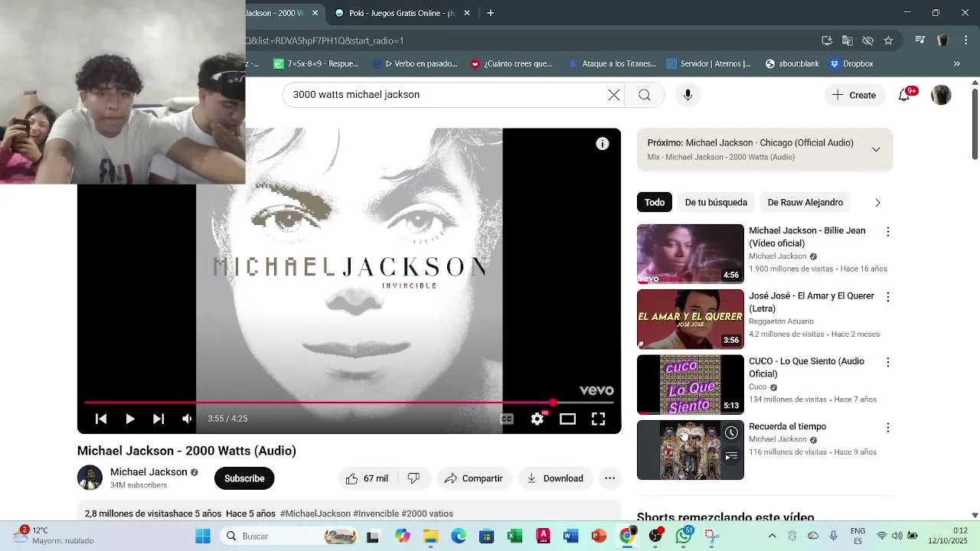Dislike the video with thumbs-down

coord(413,478)
